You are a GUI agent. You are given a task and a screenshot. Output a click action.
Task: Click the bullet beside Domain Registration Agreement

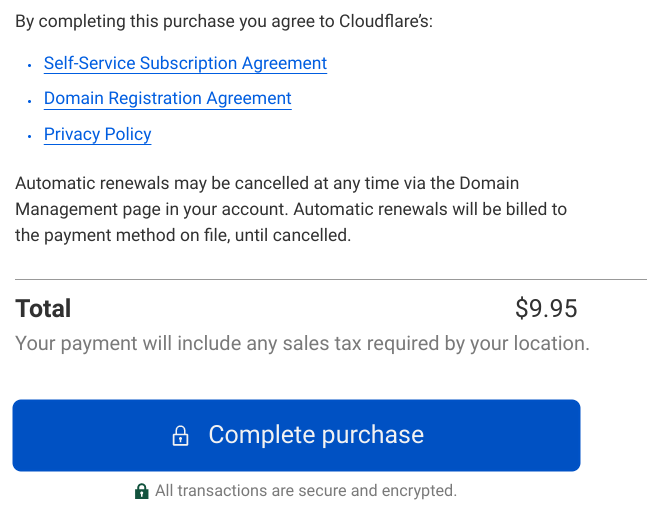click(30, 100)
